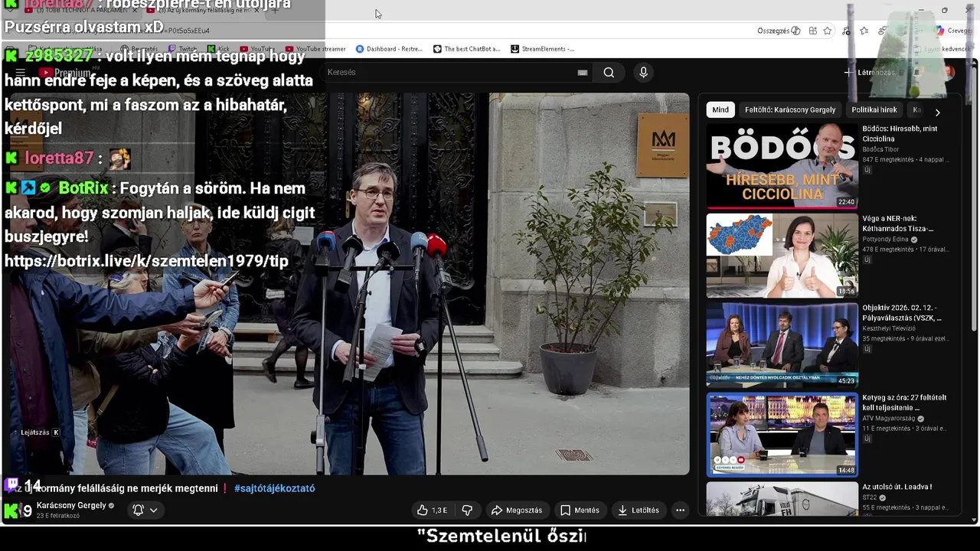Open Dashboard - Restre... bookmark
Screen dimensions: 980x551
[389, 49]
